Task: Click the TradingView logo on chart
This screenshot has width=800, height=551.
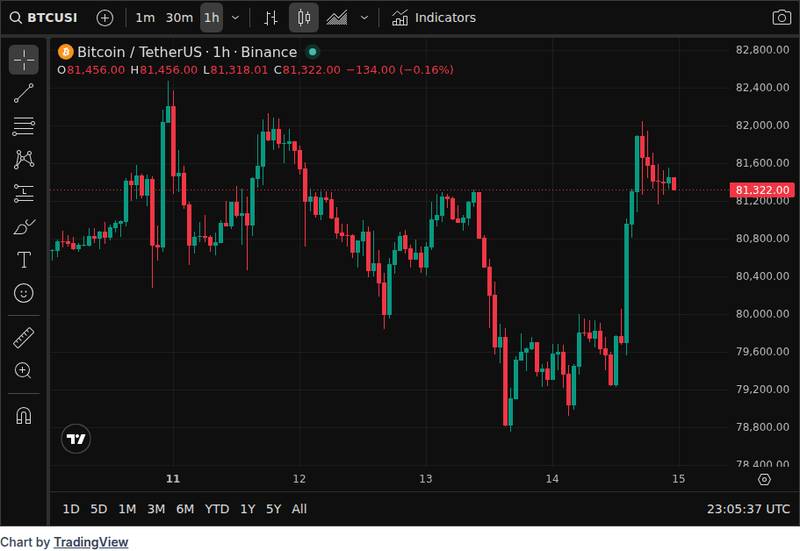Action: pyautogui.click(x=76, y=439)
